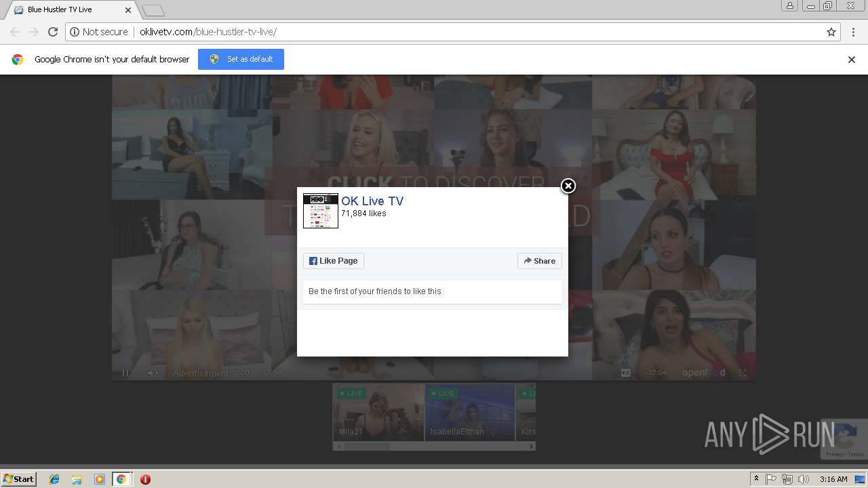Open the Mila21 live thumbnail
The image size is (868, 488).
coord(378,413)
